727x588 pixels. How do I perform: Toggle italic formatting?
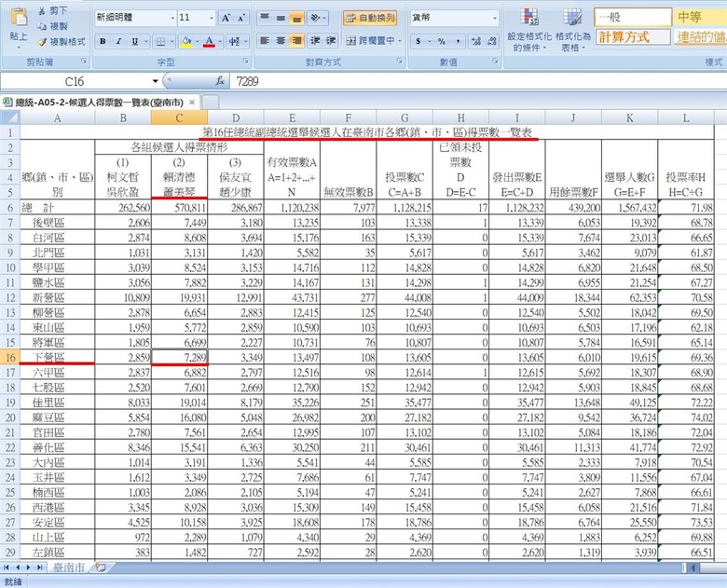coord(118,41)
